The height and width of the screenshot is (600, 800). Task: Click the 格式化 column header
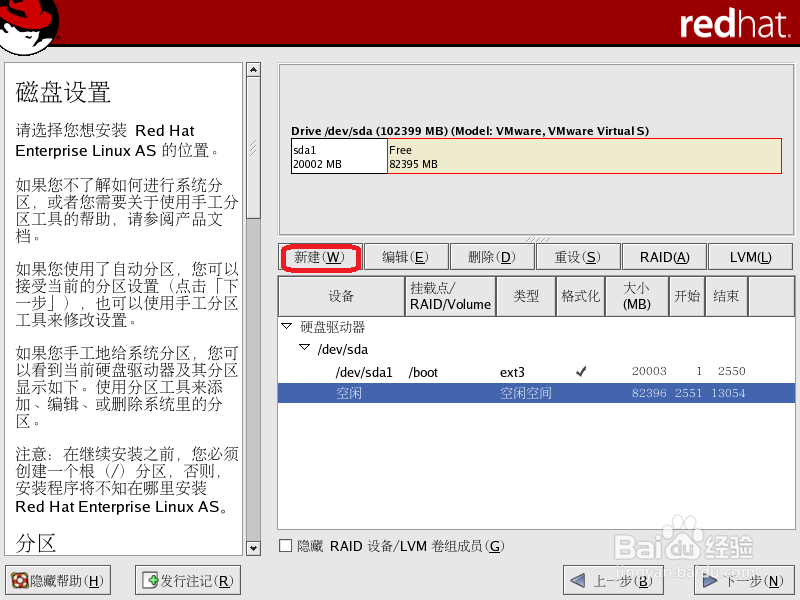[x=580, y=296]
